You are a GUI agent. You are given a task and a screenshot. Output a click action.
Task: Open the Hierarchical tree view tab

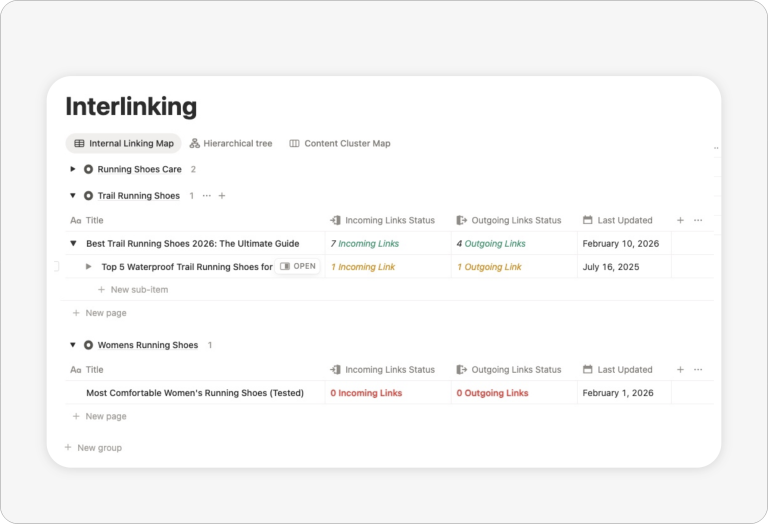pos(231,143)
